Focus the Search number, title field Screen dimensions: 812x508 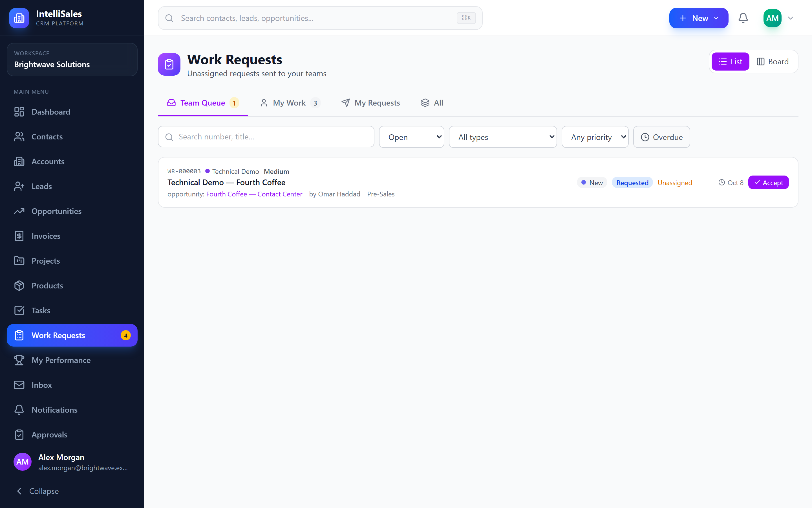coord(266,137)
